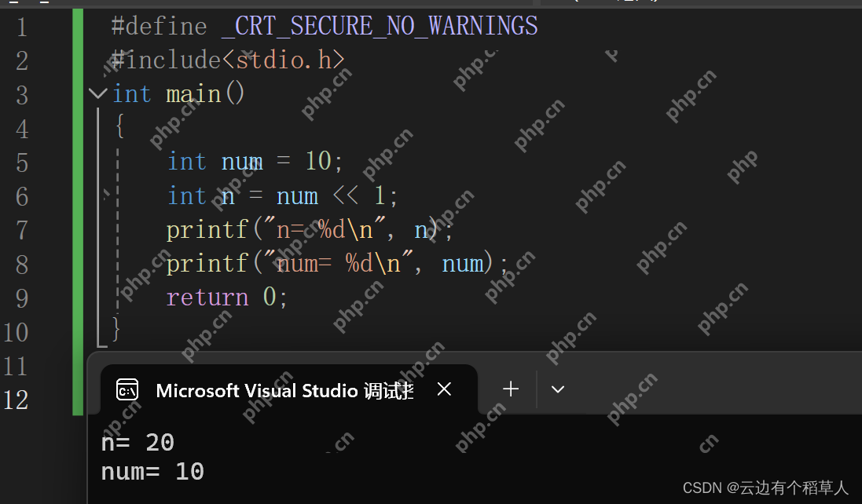Click the "n= 20" console output line

(x=138, y=443)
